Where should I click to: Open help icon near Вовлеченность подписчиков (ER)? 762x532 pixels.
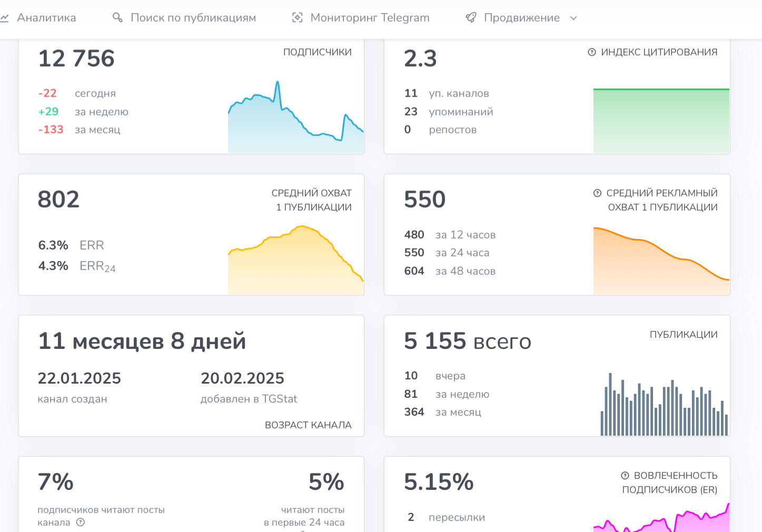coord(626,476)
